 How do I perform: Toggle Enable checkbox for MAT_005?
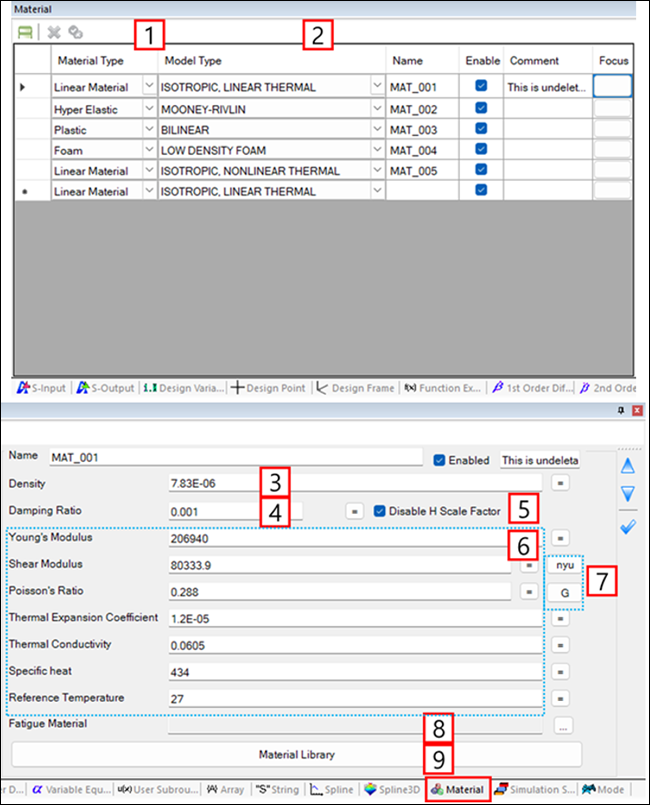pyautogui.click(x=481, y=169)
